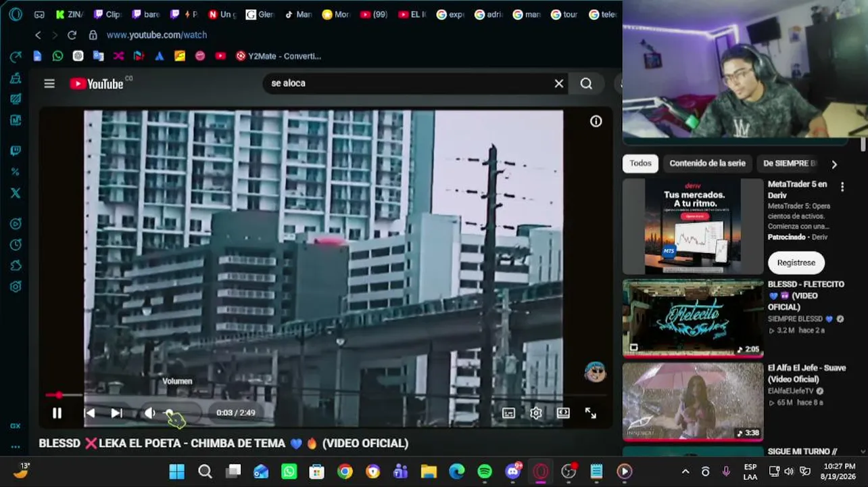Click the www.youtube.com/watch address bar

tap(157, 35)
